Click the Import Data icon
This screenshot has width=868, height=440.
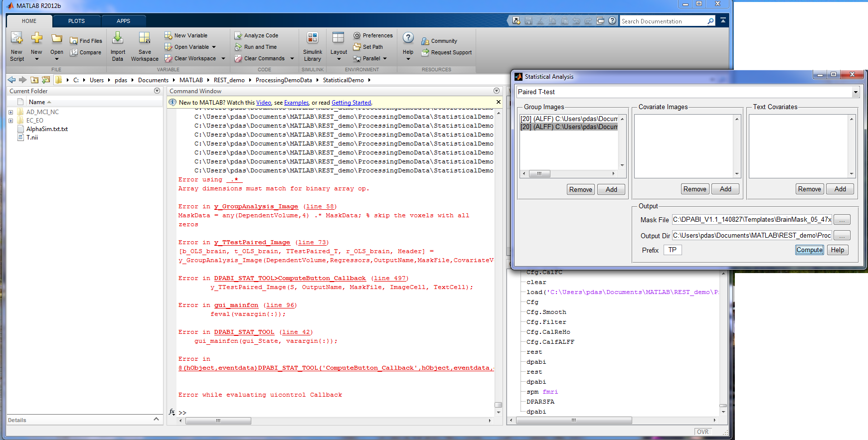pyautogui.click(x=118, y=38)
